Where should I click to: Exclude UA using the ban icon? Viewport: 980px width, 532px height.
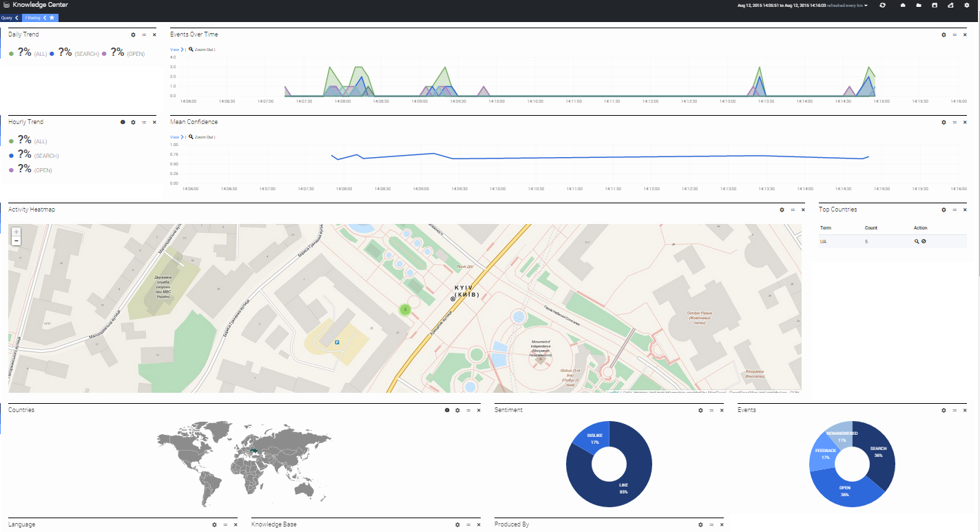[x=924, y=241]
